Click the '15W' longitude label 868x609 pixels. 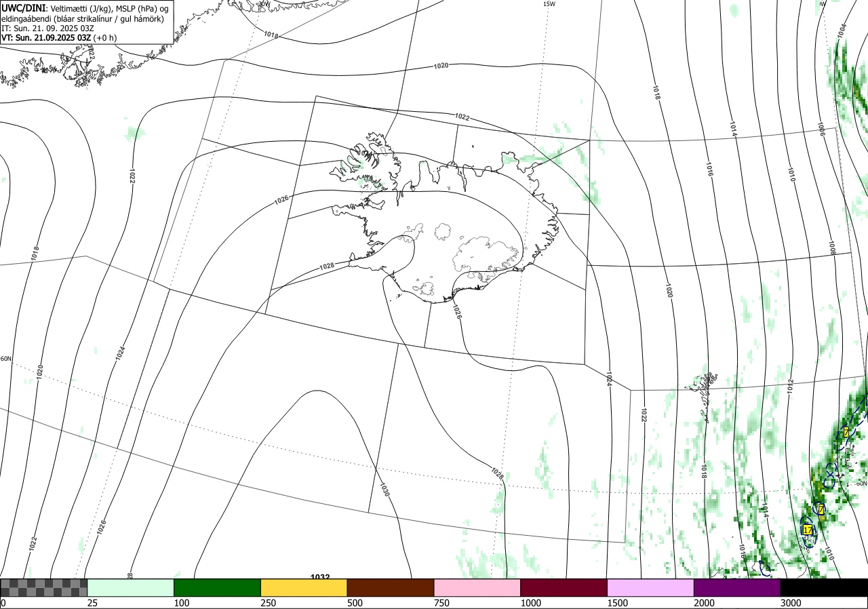(549, 4)
